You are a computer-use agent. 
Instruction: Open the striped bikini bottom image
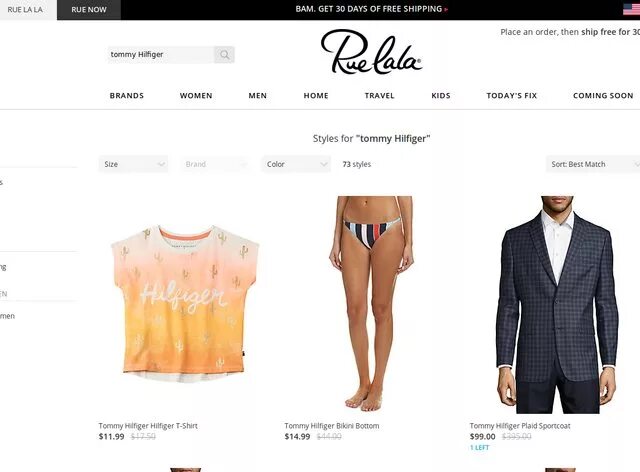tap(371, 304)
